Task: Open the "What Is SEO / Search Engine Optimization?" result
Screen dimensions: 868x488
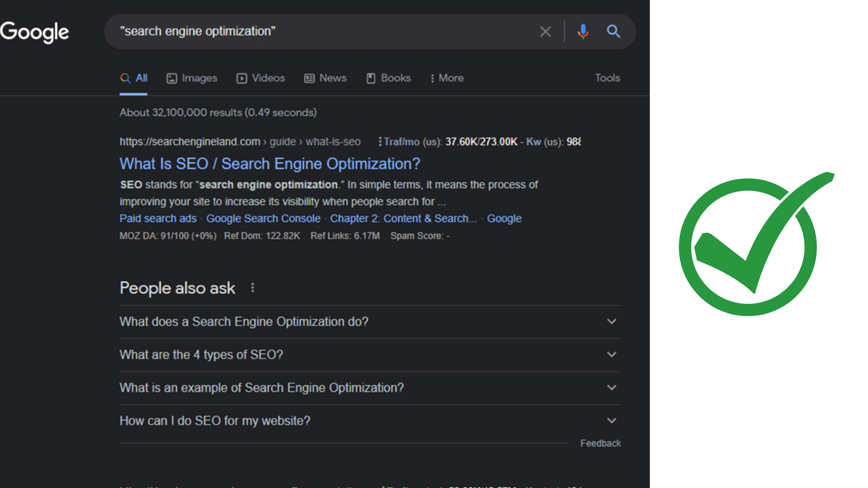Action: pyautogui.click(x=270, y=164)
